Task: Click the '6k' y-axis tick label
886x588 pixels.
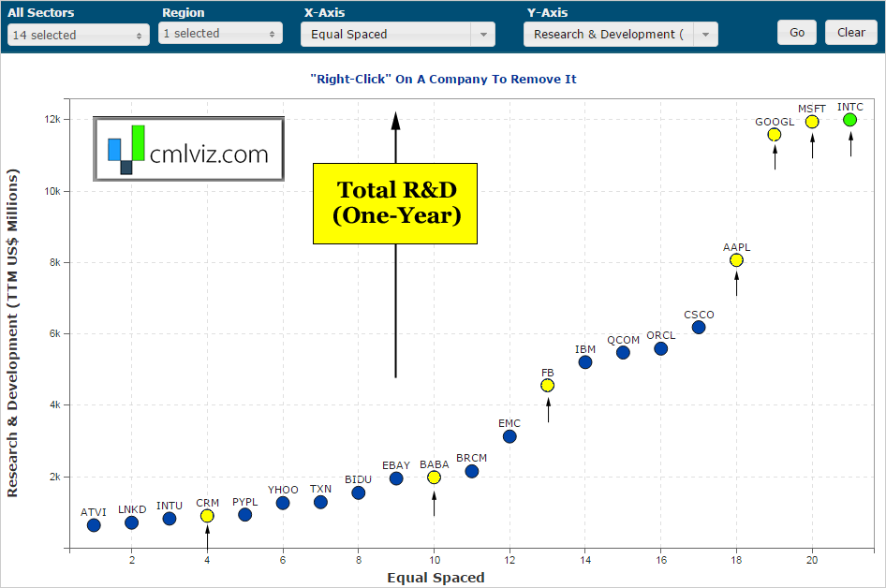Action: tap(55, 333)
